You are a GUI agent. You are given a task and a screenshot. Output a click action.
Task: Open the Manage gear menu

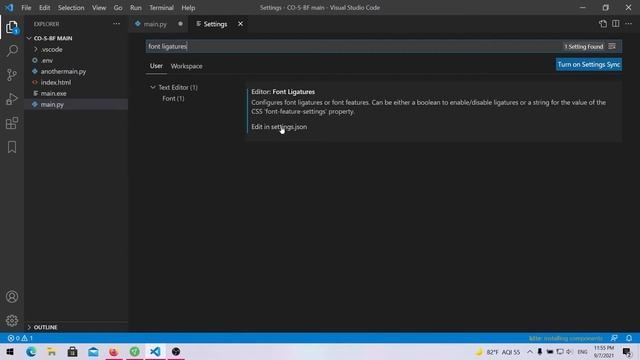pos(12,320)
